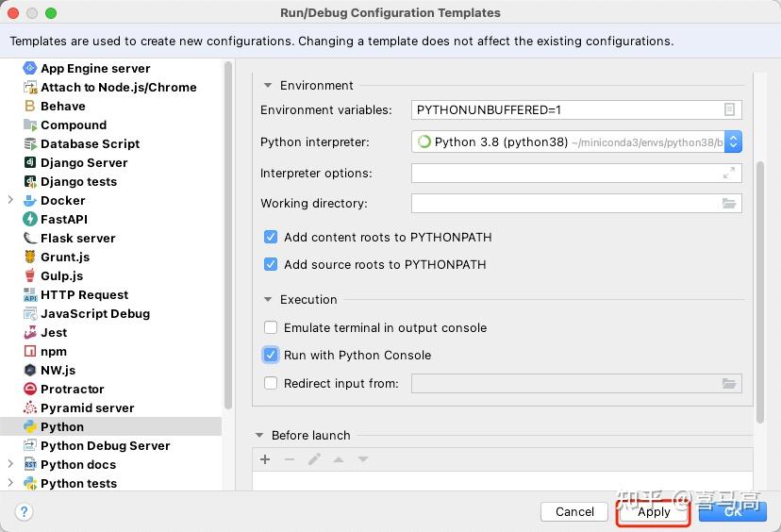Click the Cancel button

pos(574,512)
